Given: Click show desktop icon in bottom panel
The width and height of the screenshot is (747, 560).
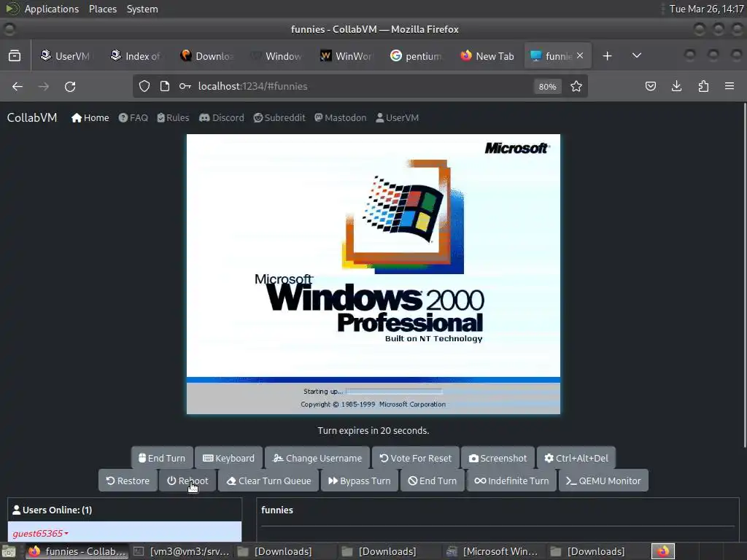Looking at the screenshot, I should 9,551.
